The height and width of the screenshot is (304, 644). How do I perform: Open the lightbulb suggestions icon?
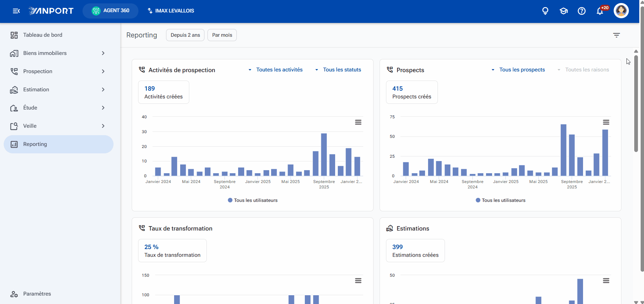point(545,11)
